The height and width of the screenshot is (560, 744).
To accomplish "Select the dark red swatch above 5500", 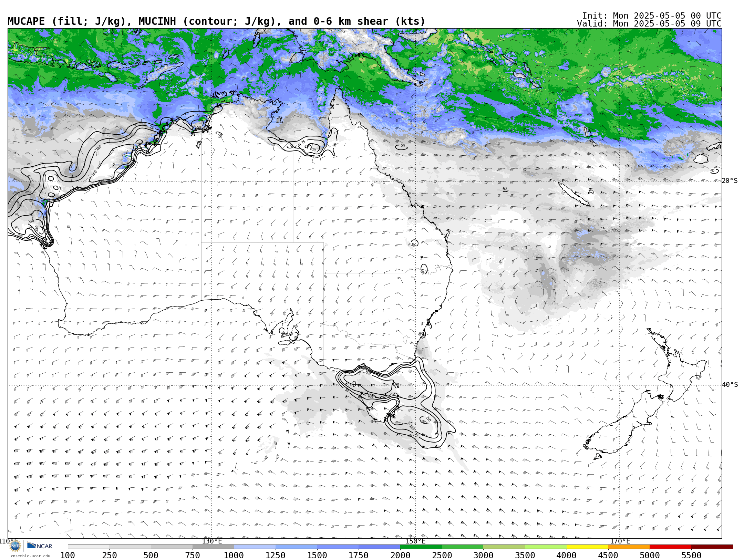I will click(x=712, y=547).
